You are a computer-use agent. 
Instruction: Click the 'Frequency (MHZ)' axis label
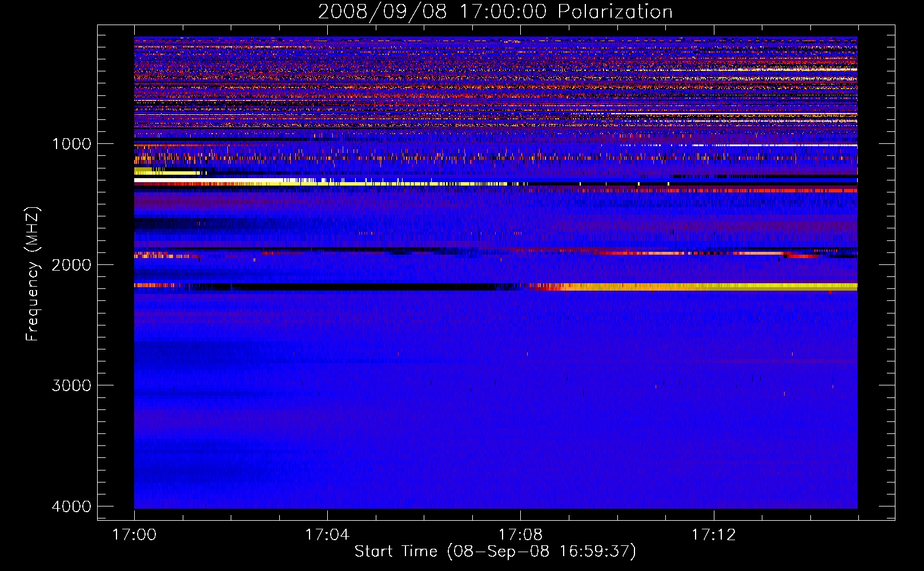point(33,274)
